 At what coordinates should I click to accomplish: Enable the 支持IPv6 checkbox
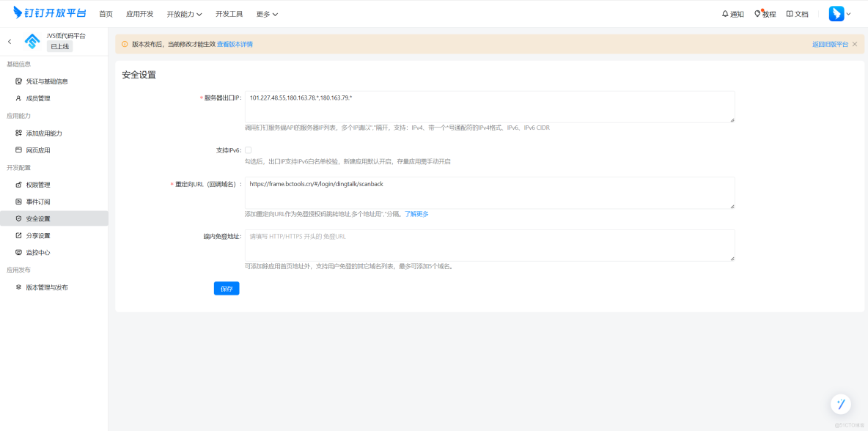click(x=249, y=150)
